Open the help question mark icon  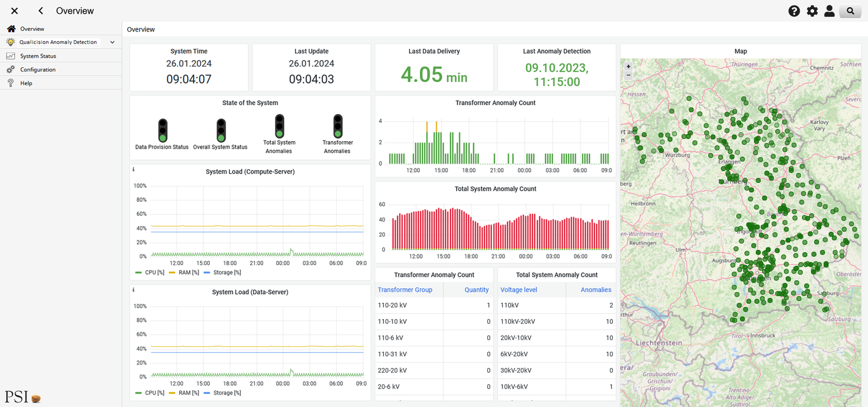794,11
